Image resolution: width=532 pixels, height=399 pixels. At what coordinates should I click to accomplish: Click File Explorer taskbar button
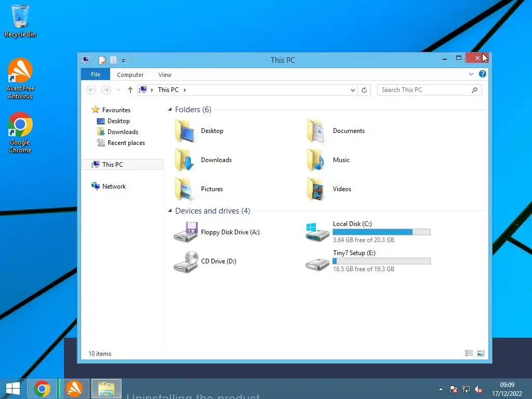(106, 389)
